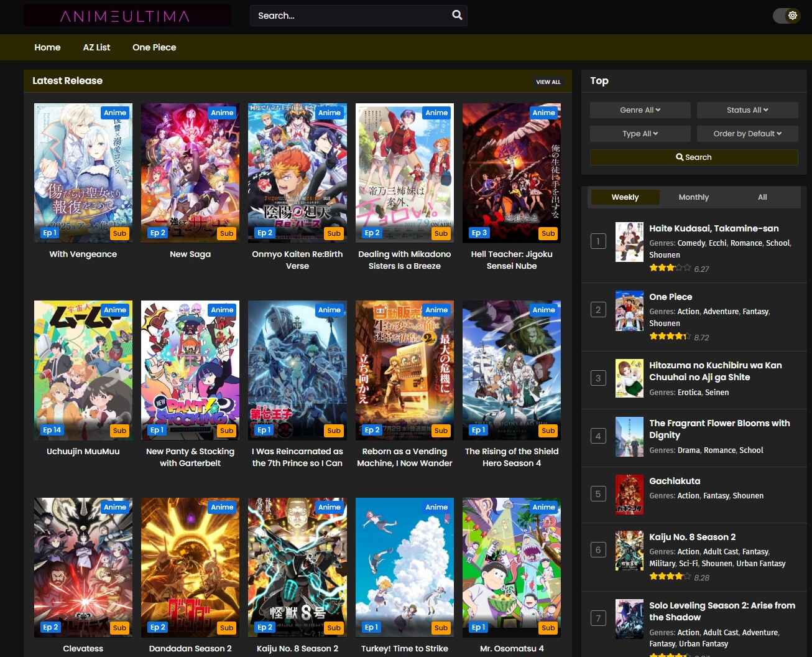Screen dimensions: 812x657
Task: Click Ecchi genre under Haite Kudasai
Action: pos(717,243)
